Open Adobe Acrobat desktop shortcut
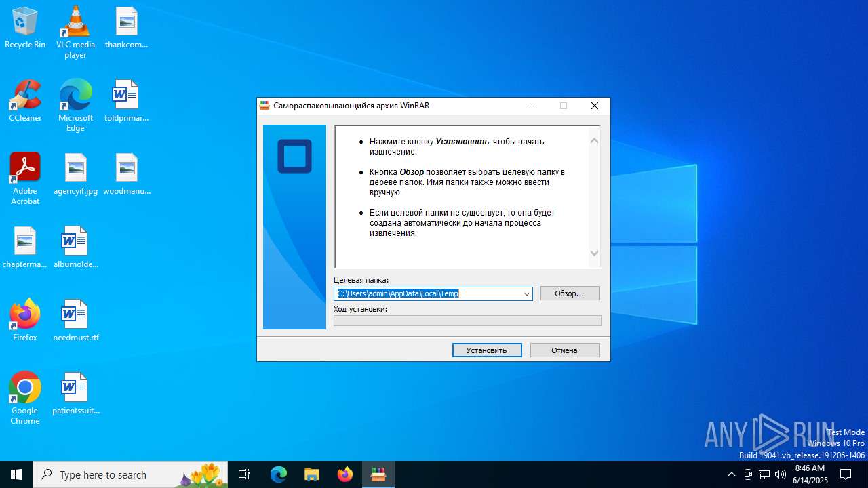This screenshot has height=488, width=868. 25,178
